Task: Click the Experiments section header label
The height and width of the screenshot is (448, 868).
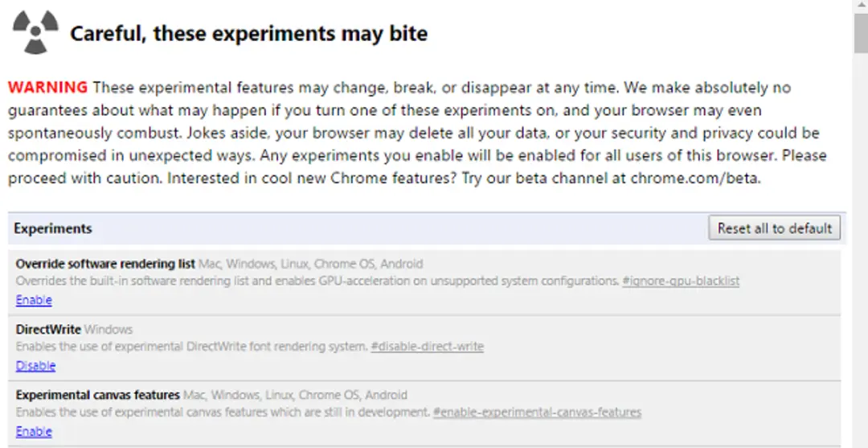Action: (53, 228)
